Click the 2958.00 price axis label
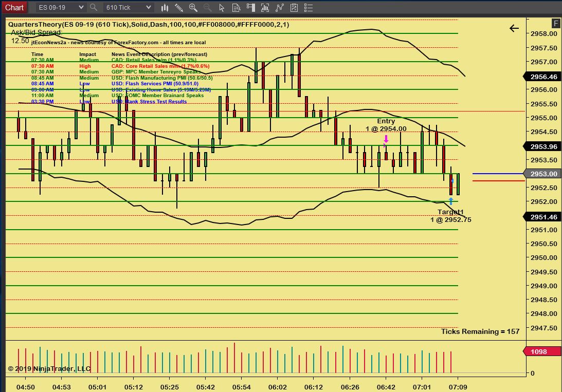The image size is (562, 392). tap(543, 33)
